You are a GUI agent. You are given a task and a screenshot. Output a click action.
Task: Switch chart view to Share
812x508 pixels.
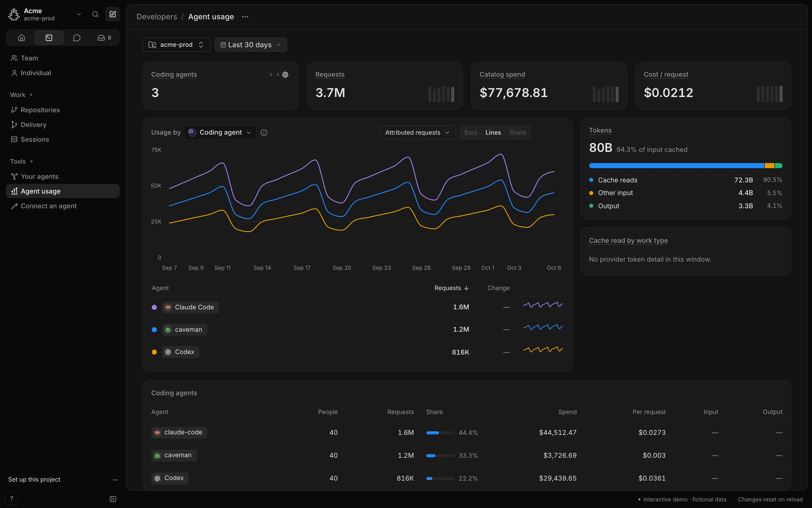(517, 132)
